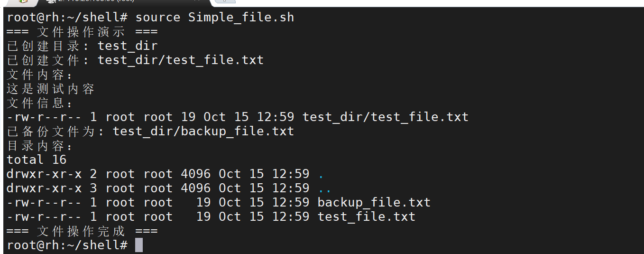Click the 'total 16' output line
The width and height of the screenshot is (644, 254).
coord(37,160)
